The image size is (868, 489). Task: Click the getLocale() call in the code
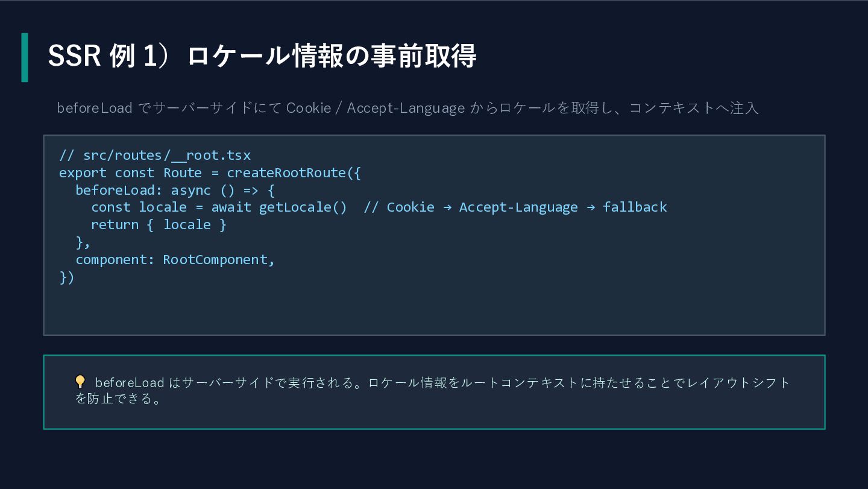tap(303, 207)
